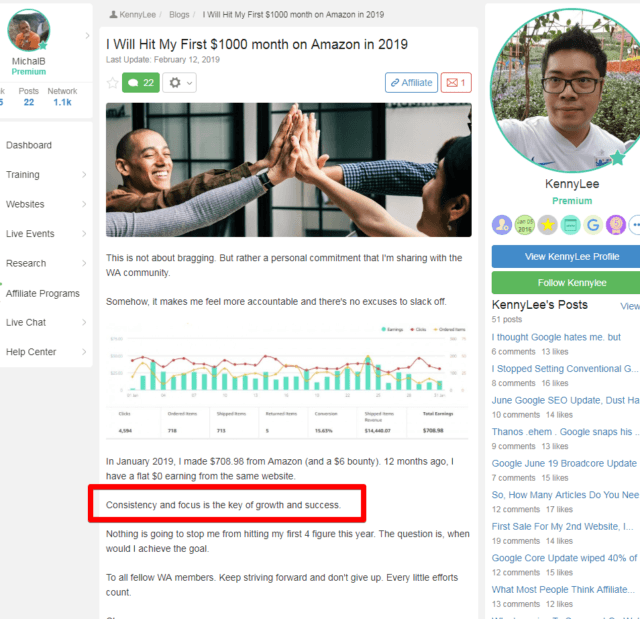The image size is (640, 619).
Task: Click the purple profile-setup badge icon
Action: [502, 225]
